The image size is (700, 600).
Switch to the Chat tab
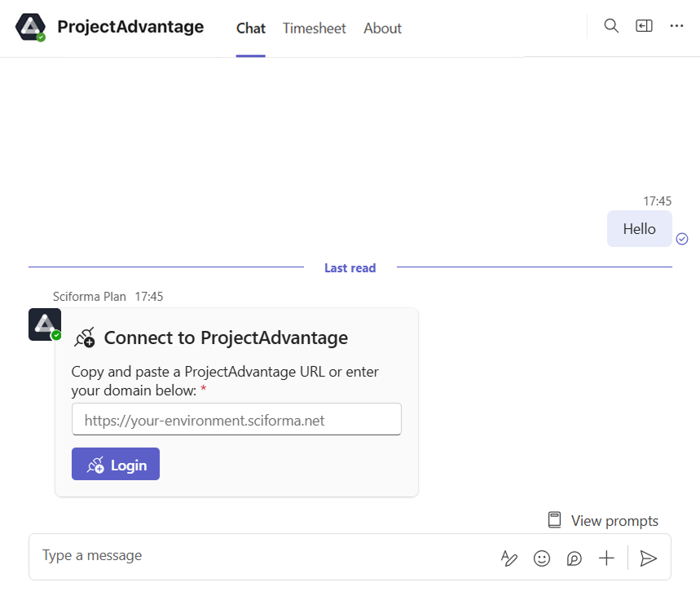pos(251,29)
